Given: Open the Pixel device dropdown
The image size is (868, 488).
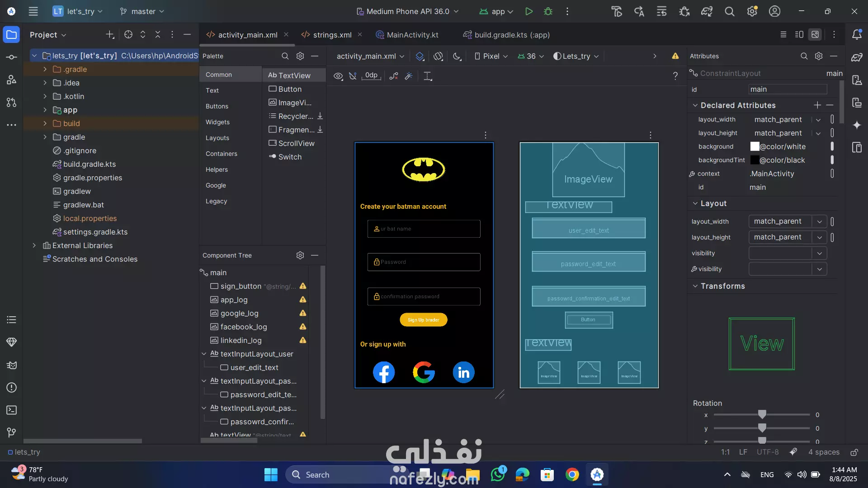Looking at the screenshot, I should coord(491,56).
